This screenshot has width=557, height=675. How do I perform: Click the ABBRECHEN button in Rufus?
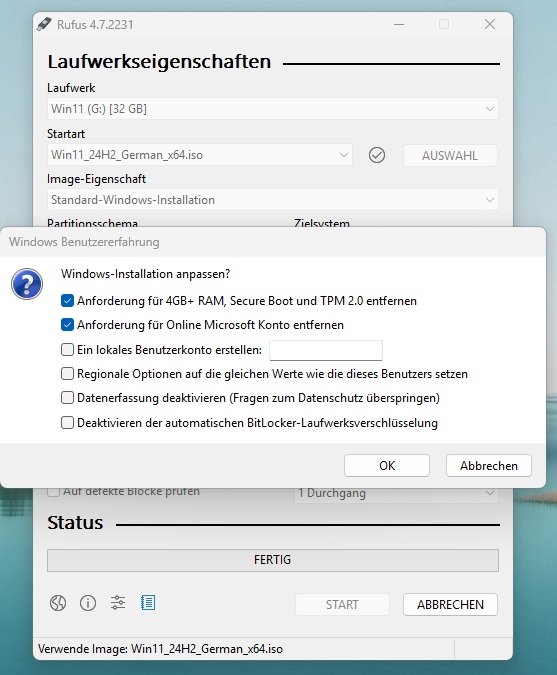[450, 605]
